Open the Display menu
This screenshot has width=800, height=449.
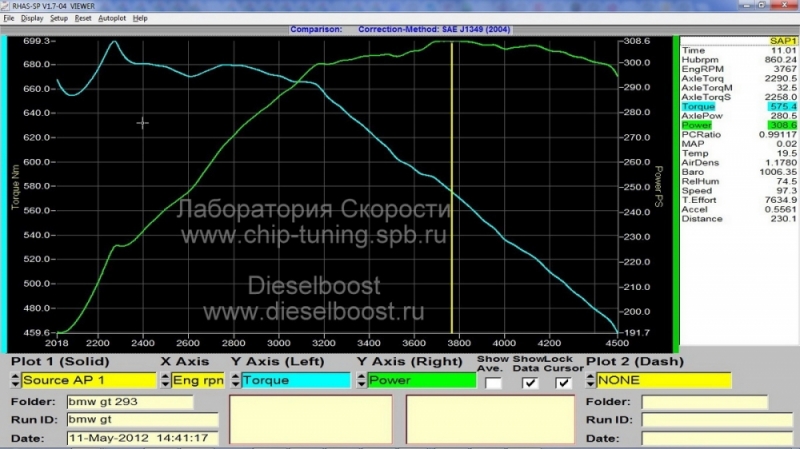point(32,18)
